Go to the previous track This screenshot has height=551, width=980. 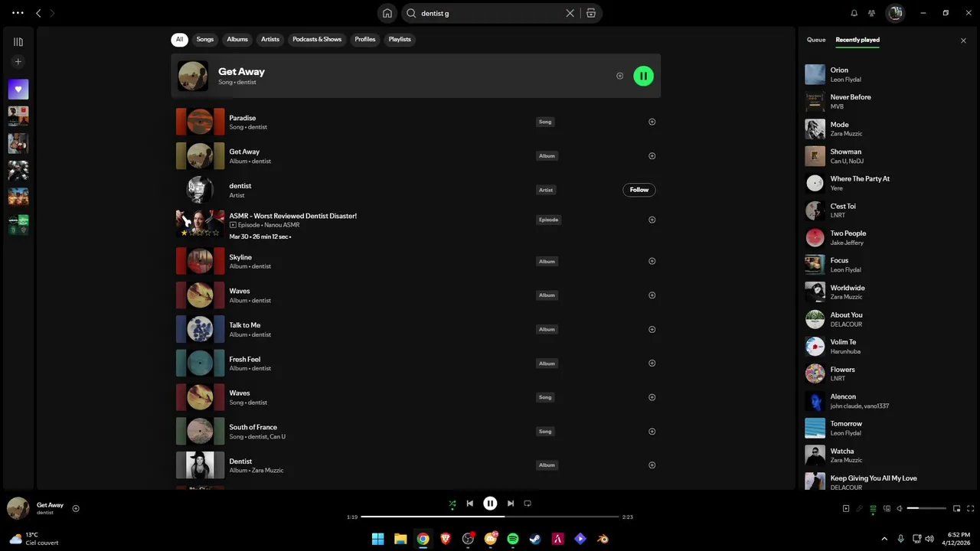coord(470,504)
